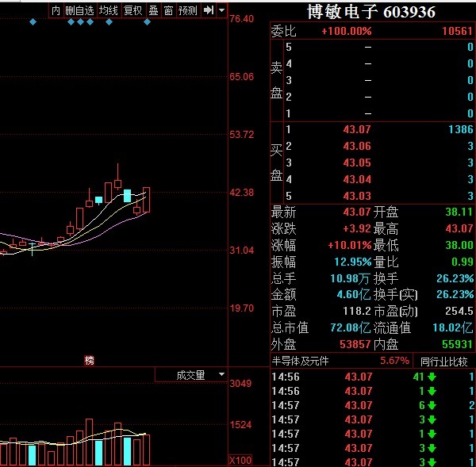
Task: Click 删自选 to remove from watchlist
Action: pyautogui.click(x=79, y=10)
